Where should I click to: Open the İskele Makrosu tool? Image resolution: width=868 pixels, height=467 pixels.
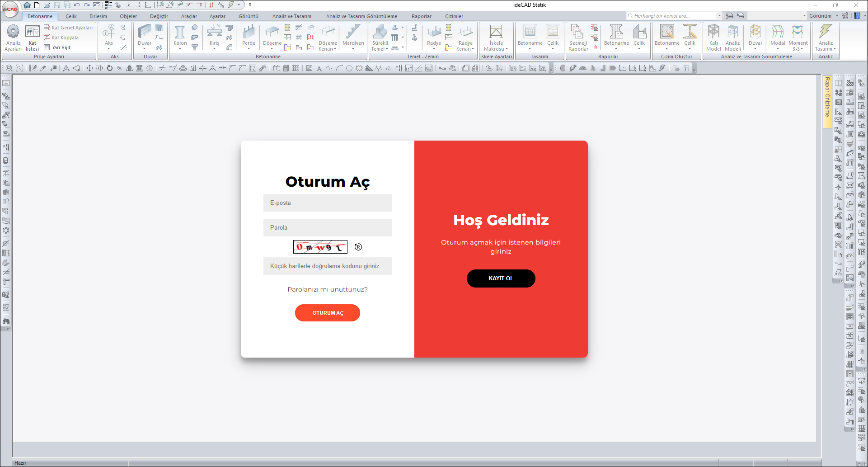tap(496, 33)
